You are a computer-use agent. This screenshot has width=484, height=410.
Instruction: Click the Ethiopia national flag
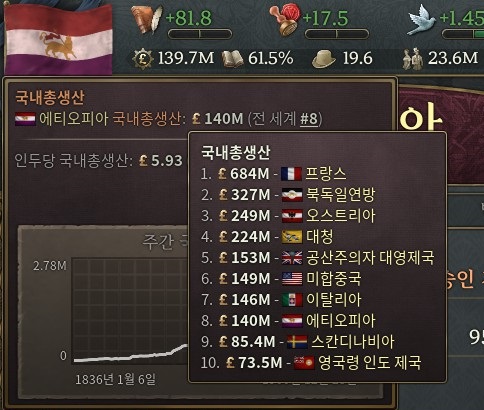[x=59, y=39]
